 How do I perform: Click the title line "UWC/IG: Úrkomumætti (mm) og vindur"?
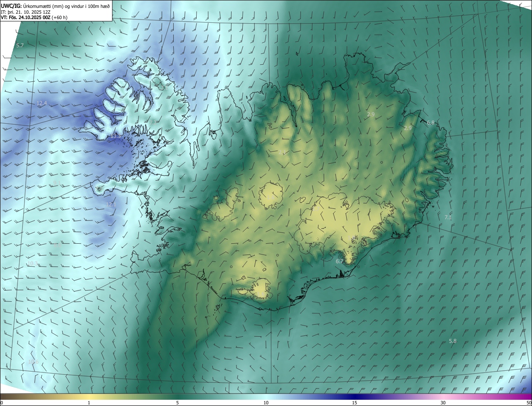[55, 5]
